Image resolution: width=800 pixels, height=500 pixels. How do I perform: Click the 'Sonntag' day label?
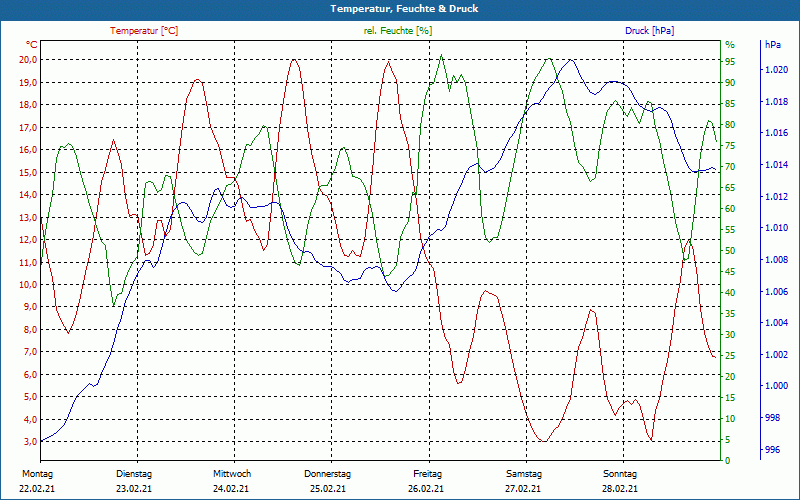point(620,474)
